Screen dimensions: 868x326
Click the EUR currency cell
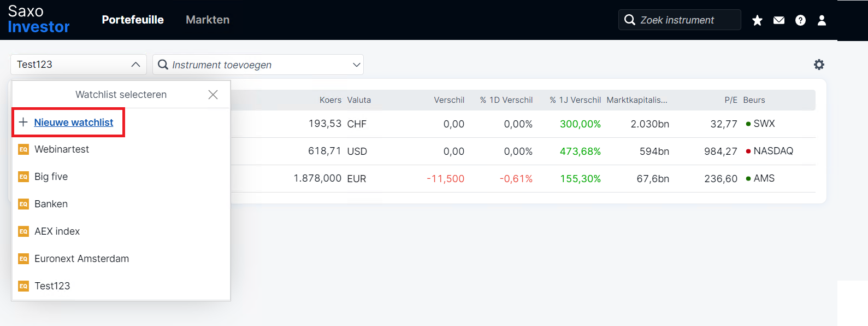(357, 179)
